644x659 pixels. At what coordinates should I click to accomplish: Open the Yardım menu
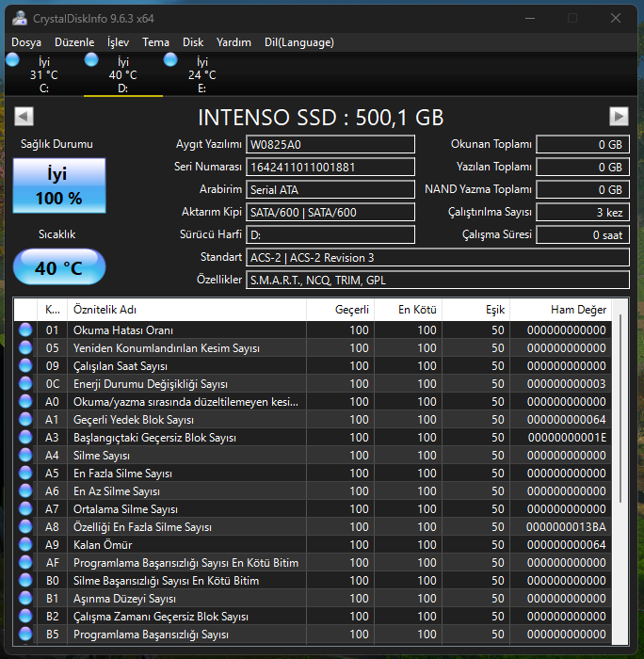pyautogui.click(x=233, y=42)
